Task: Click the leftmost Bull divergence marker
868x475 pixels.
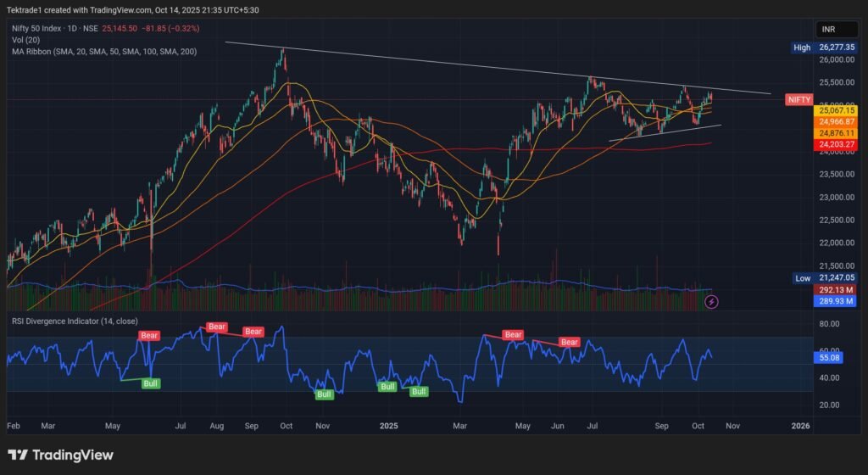Action: click(x=149, y=383)
